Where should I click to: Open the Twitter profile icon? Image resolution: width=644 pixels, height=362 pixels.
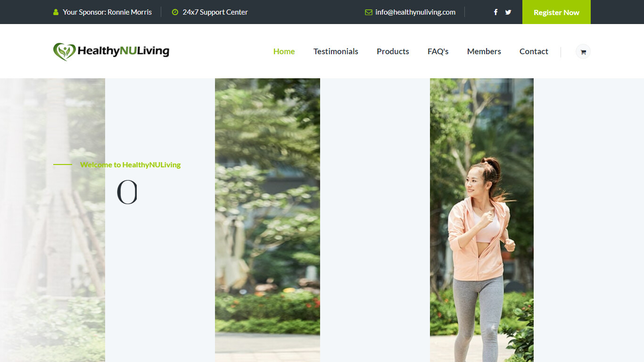(x=508, y=12)
